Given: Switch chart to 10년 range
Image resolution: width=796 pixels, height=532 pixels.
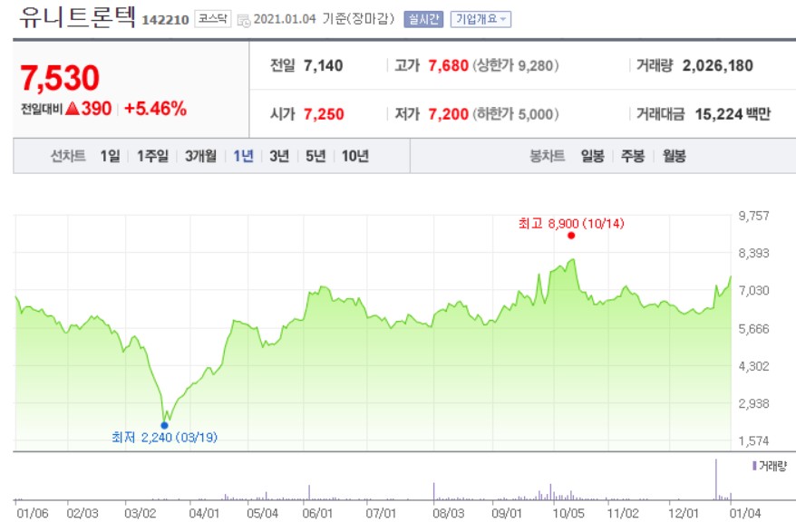Looking at the screenshot, I should [x=354, y=156].
